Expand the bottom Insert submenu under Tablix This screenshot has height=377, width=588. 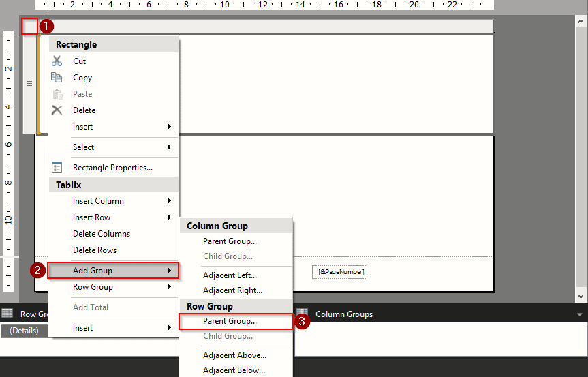pos(114,327)
